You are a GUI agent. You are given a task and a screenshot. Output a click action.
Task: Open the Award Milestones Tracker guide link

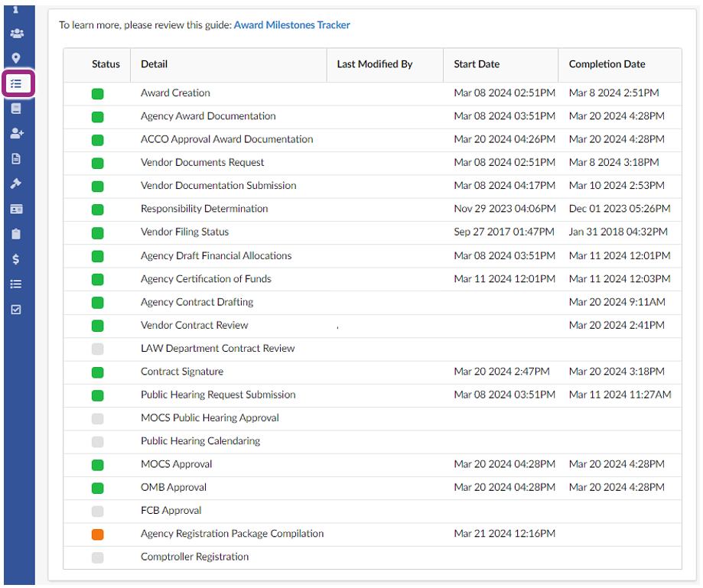[x=291, y=24]
